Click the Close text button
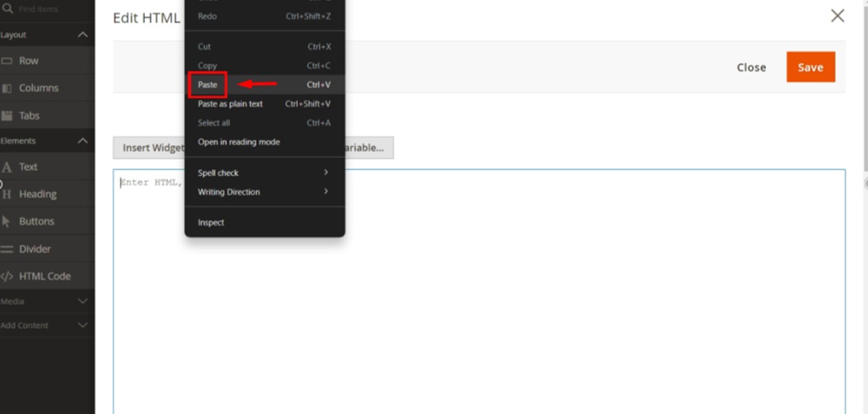 (751, 68)
